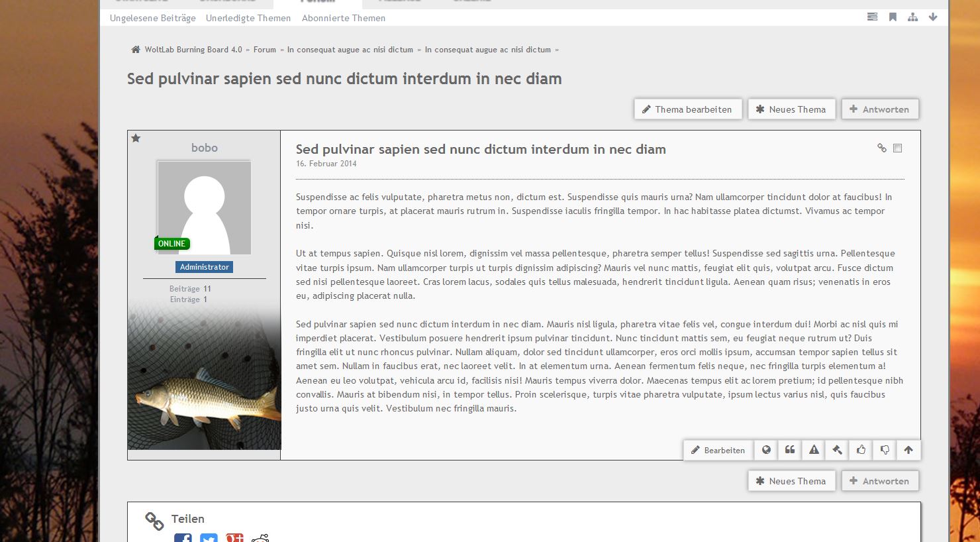The image size is (980, 542).
Task: Open the sitemap hierarchy icon in top bar
Action: 912,17
